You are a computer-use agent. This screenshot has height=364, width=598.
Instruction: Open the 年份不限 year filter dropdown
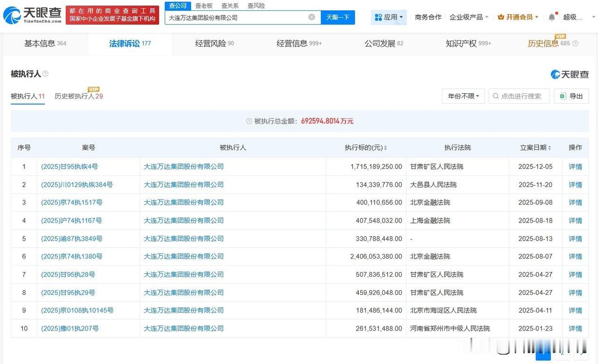coord(463,96)
